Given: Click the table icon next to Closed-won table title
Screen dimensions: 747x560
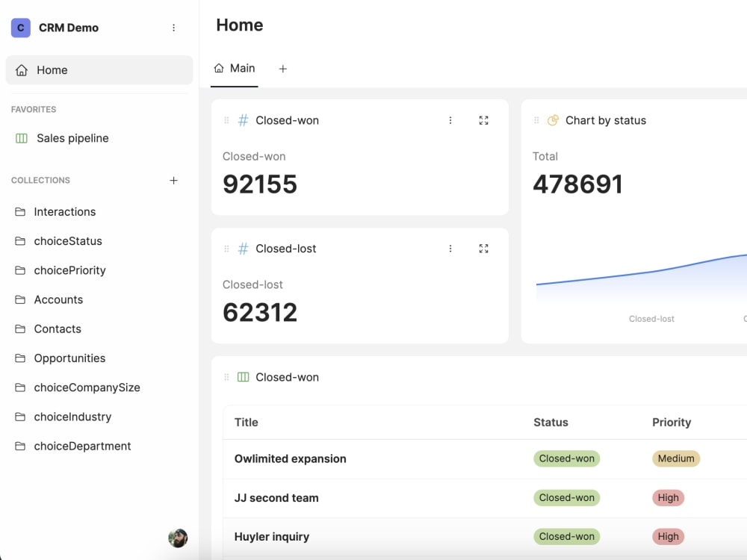Looking at the screenshot, I should tap(243, 377).
